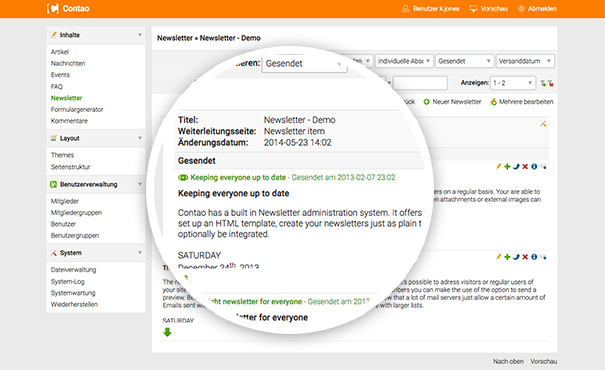Screen dimensions: 605x370
Task: Move the first newsletter using blue arrow
Action: pyautogui.click(x=516, y=167)
